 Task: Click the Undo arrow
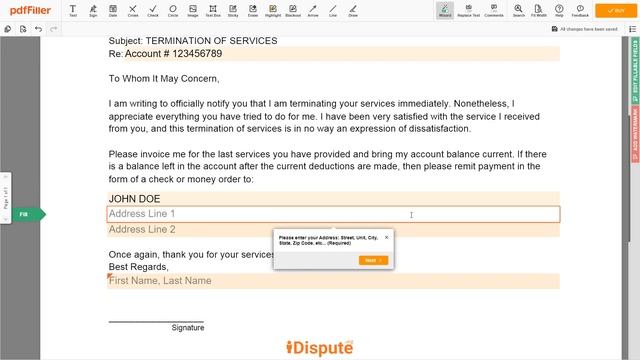pos(38,29)
